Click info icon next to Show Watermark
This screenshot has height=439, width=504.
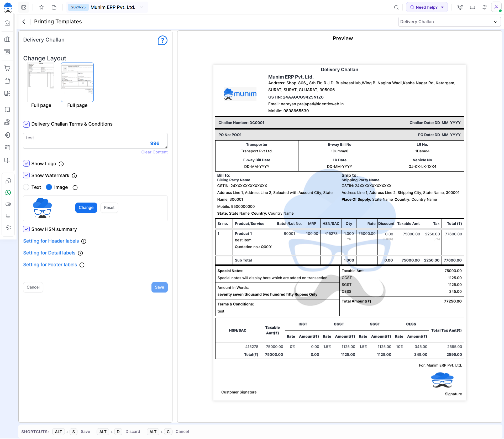click(74, 176)
